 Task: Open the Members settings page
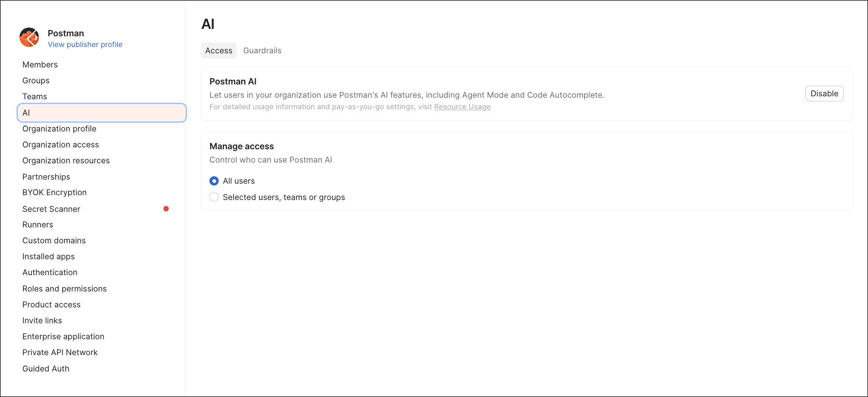point(40,65)
